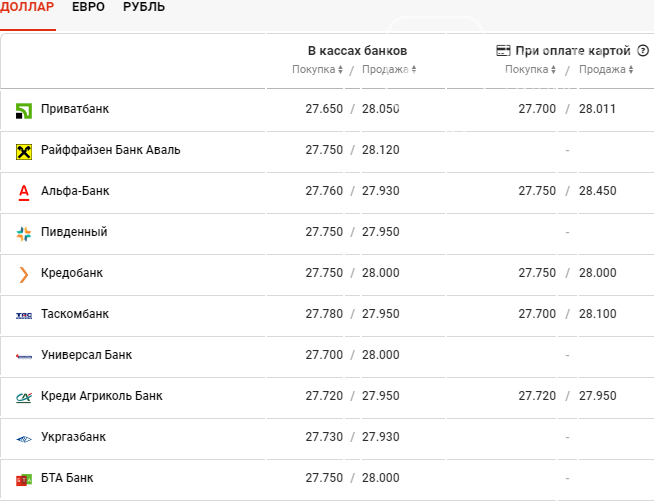The height and width of the screenshot is (501, 654).
Task: Click the Райффайзен Банк Аваль yellow logo
Action: click(24, 152)
